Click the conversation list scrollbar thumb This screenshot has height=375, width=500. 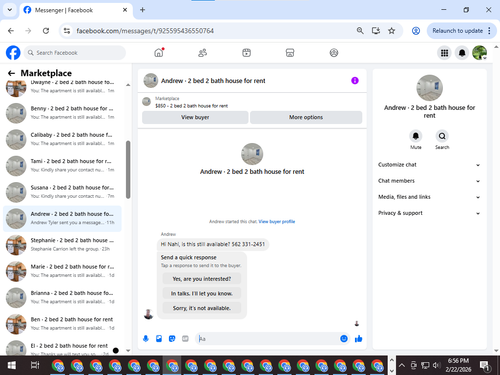pos(128,170)
